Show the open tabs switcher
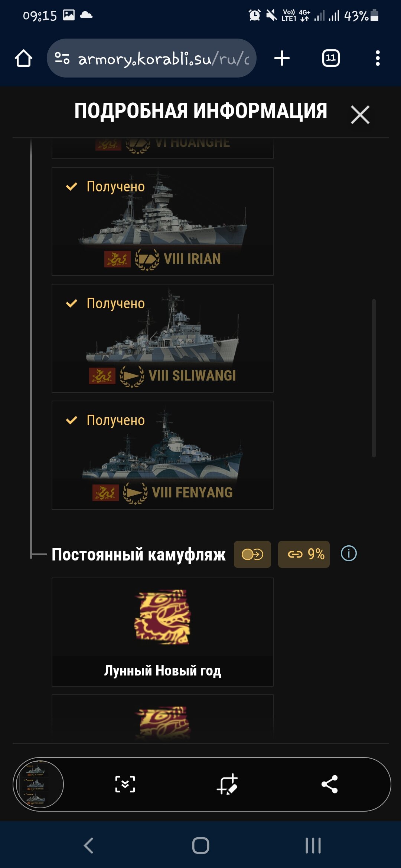The width and height of the screenshot is (401, 868). click(330, 58)
